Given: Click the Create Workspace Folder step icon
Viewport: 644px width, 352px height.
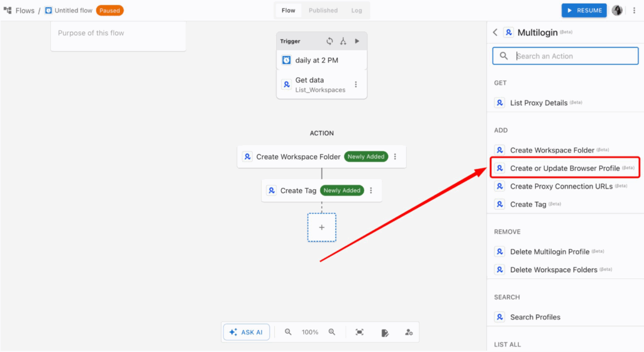Looking at the screenshot, I should click(x=247, y=157).
